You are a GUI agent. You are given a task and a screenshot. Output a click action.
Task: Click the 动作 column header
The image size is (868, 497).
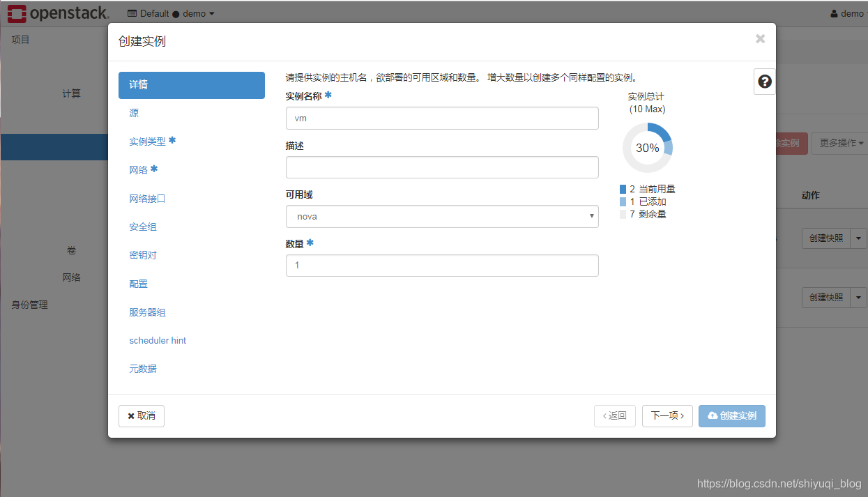(810, 195)
